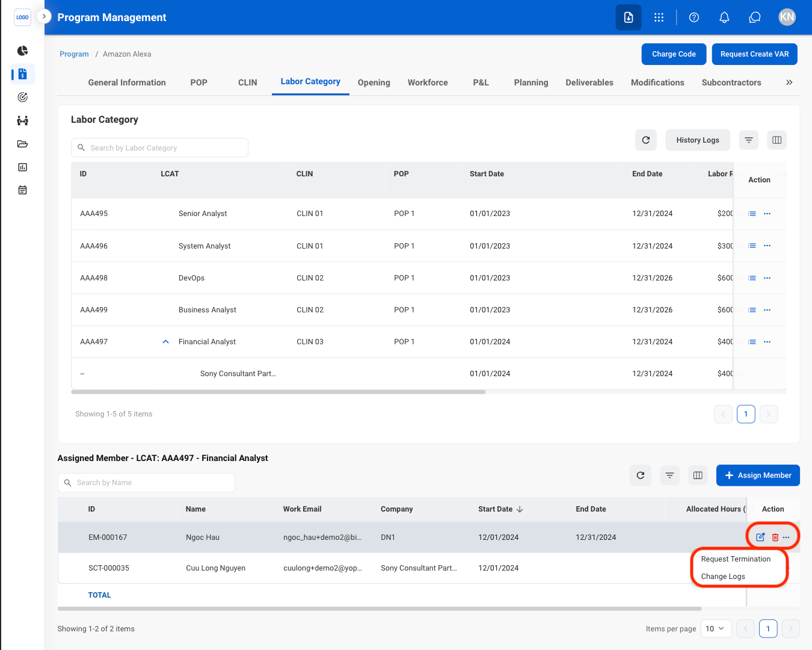
Task: Expand the sidebar with the arrow toggle
Action: [x=44, y=16]
